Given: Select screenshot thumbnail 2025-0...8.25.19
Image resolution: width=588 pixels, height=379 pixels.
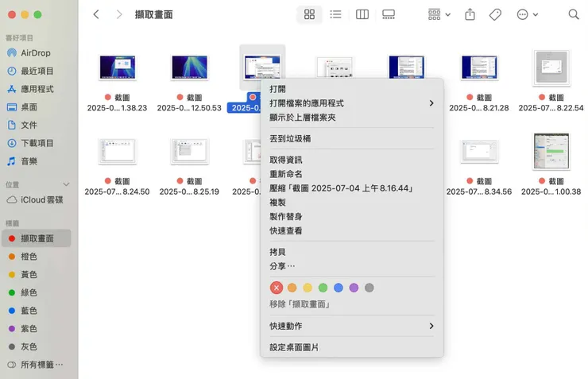Looking at the screenshot, I should coord(189,151).
